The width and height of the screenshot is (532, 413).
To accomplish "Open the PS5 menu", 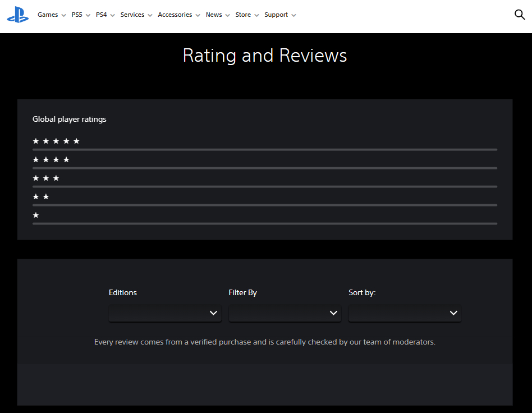I will click(81, 15).
